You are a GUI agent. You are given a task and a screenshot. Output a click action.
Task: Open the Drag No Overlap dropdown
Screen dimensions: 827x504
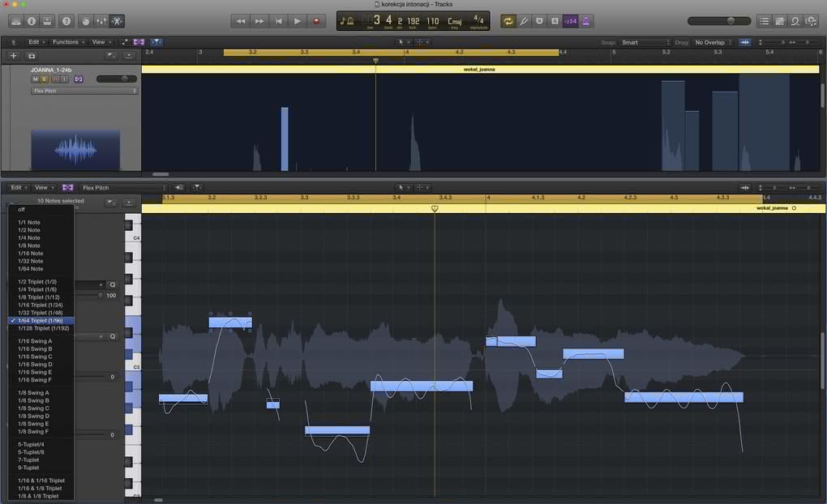713,42
